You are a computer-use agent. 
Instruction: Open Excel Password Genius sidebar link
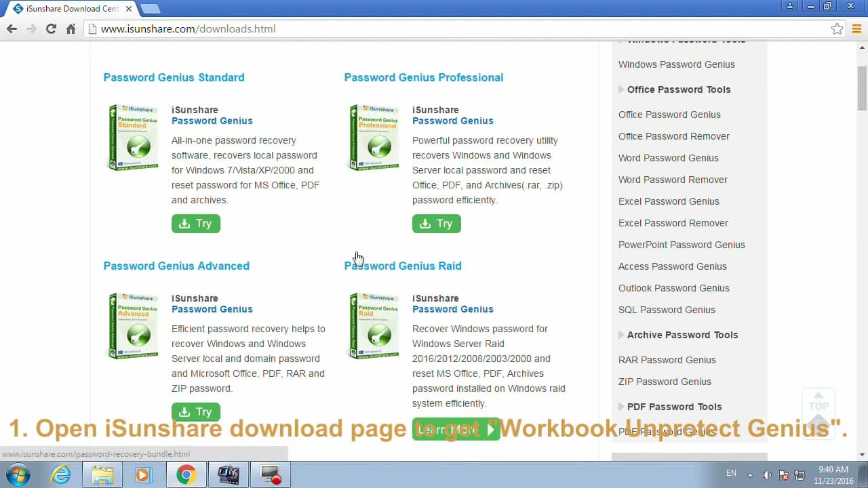tap(669, 201)
